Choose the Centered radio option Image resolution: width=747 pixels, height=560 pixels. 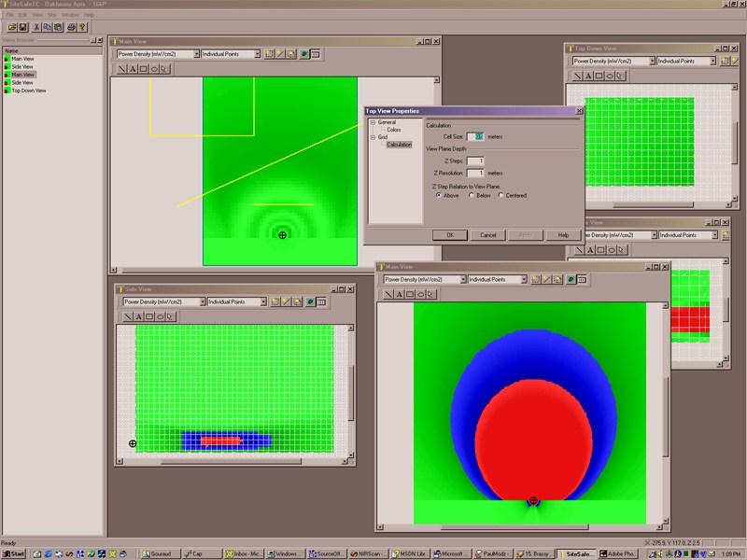500,195
